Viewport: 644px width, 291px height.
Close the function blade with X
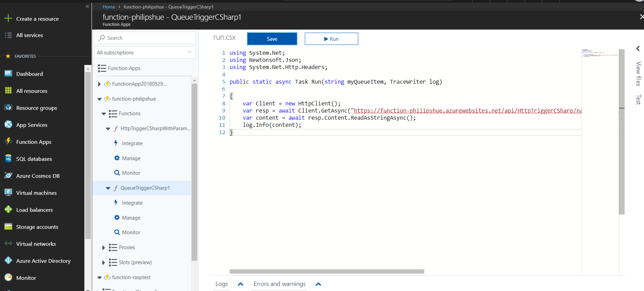[641, 17]
